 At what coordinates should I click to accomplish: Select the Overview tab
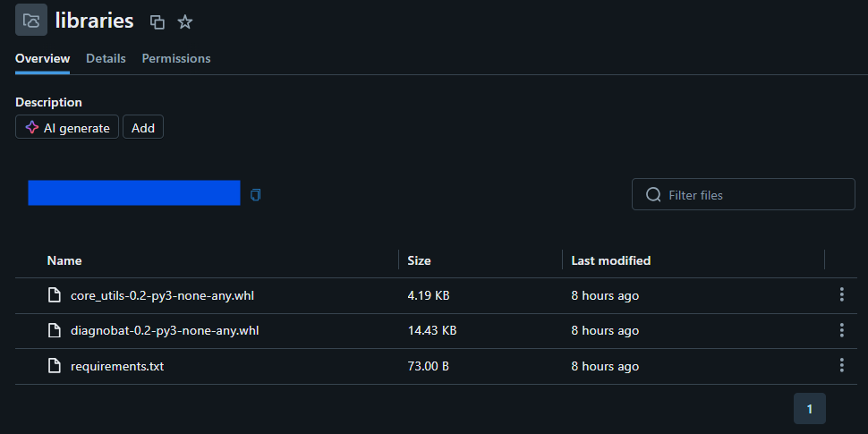[42, 58]
